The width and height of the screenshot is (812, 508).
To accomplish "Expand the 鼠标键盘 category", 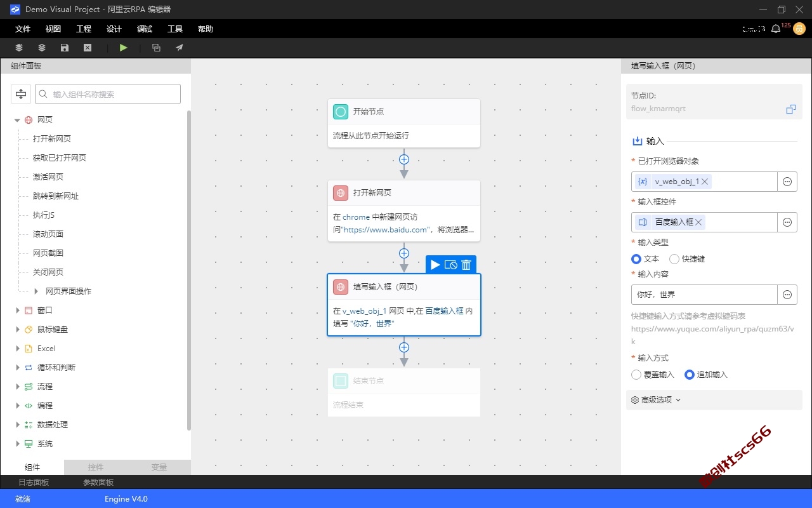I will [17, 330].
